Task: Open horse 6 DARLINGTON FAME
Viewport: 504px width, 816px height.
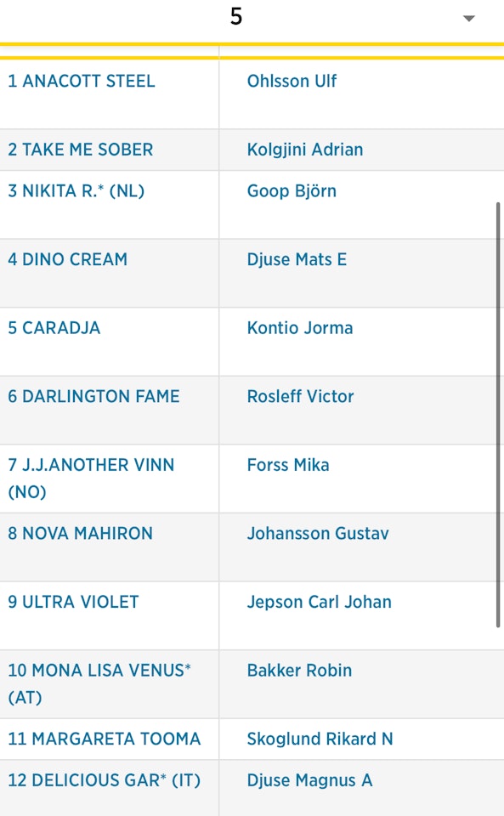Action: (x=93, y=397)
